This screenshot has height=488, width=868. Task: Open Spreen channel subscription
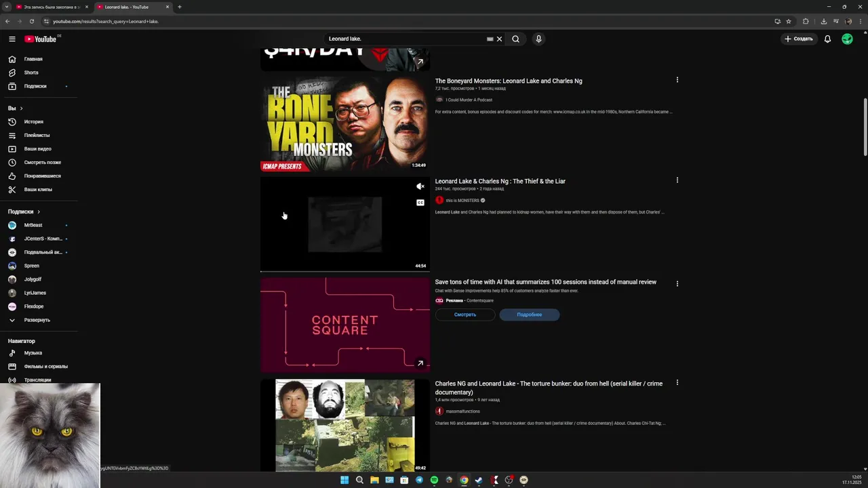[31, 266]
